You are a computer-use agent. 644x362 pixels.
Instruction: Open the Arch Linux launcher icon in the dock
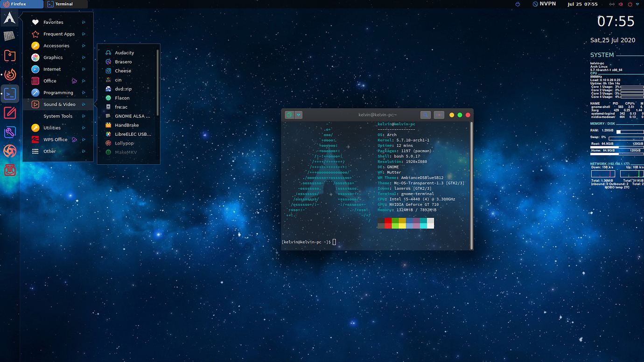point(9,18)
